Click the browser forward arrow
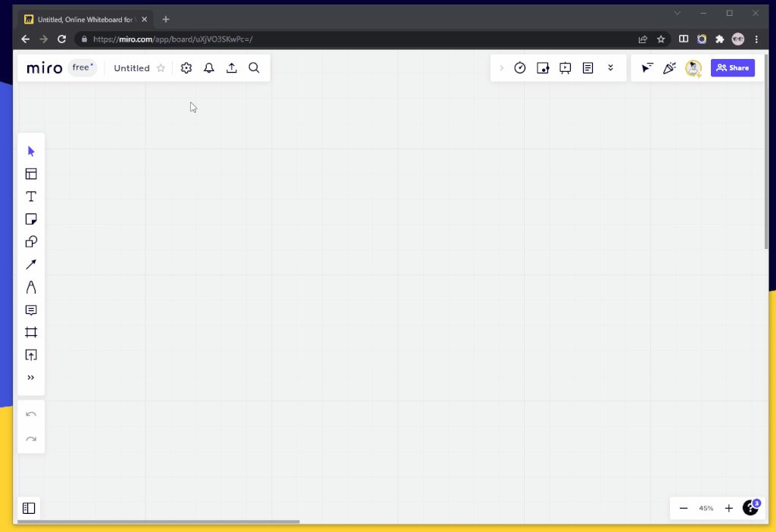The image size is (776, 532). click(44, 39)
